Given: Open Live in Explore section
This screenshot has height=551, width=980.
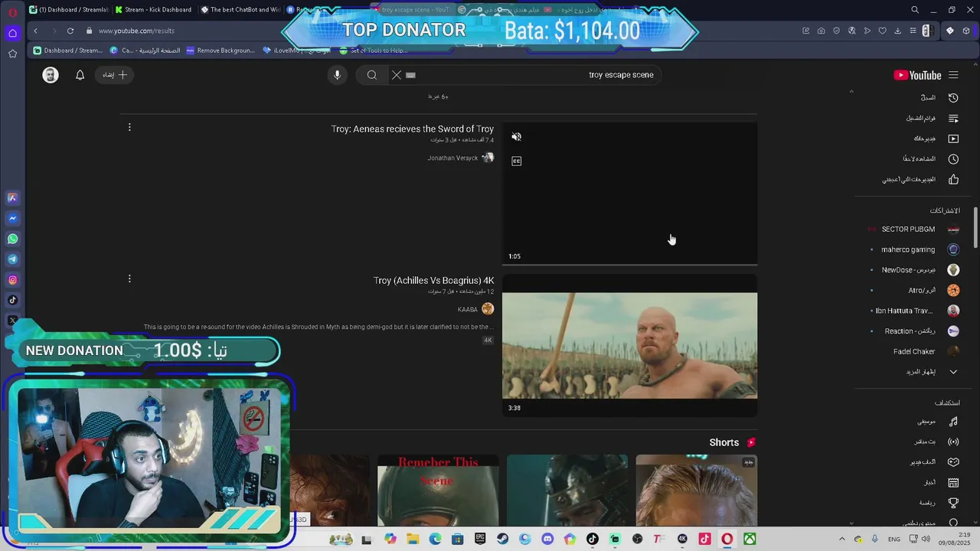Looking at the screenshot, I should pyautogui.click(x=936, y=442).
